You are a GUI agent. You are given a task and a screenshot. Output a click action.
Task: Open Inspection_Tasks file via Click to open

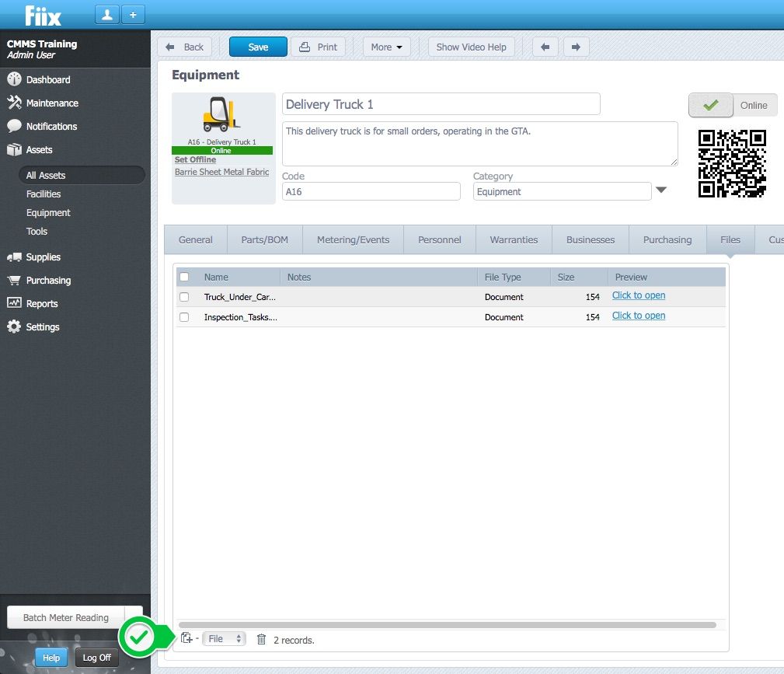[x=639, y=316]
